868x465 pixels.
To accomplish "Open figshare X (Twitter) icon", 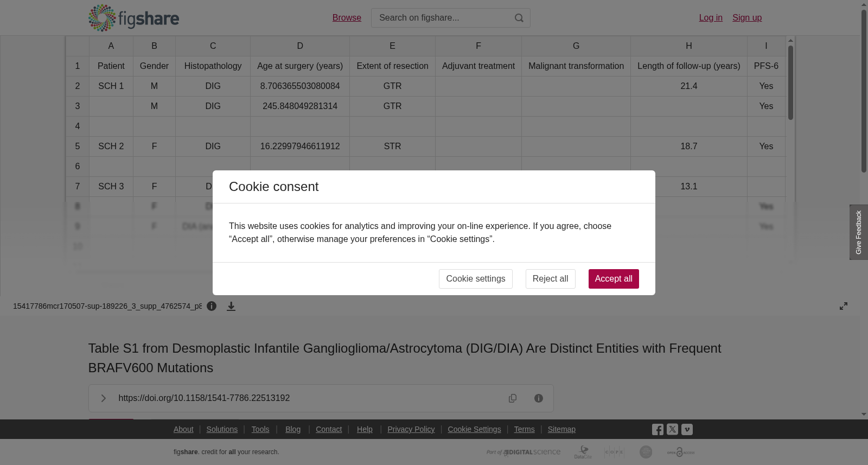I will pos(672,429).
